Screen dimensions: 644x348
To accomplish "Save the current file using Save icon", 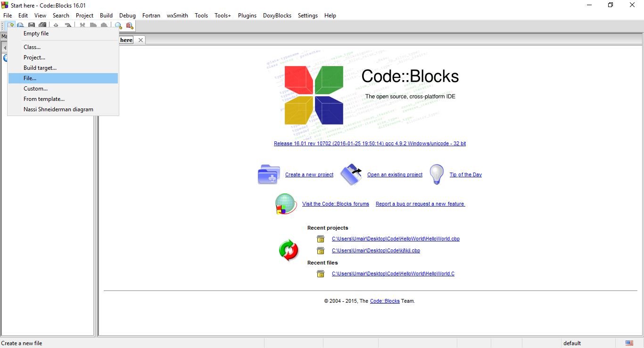I will (x=31, y=26).
